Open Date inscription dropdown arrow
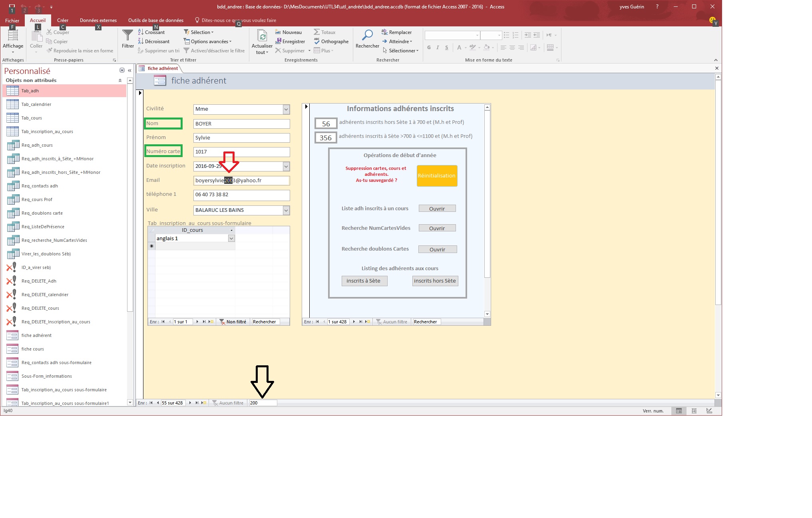 coord(286,166)
